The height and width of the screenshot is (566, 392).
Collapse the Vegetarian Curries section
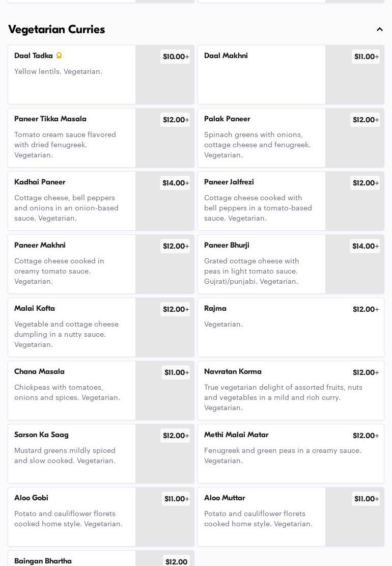point(380,30)
